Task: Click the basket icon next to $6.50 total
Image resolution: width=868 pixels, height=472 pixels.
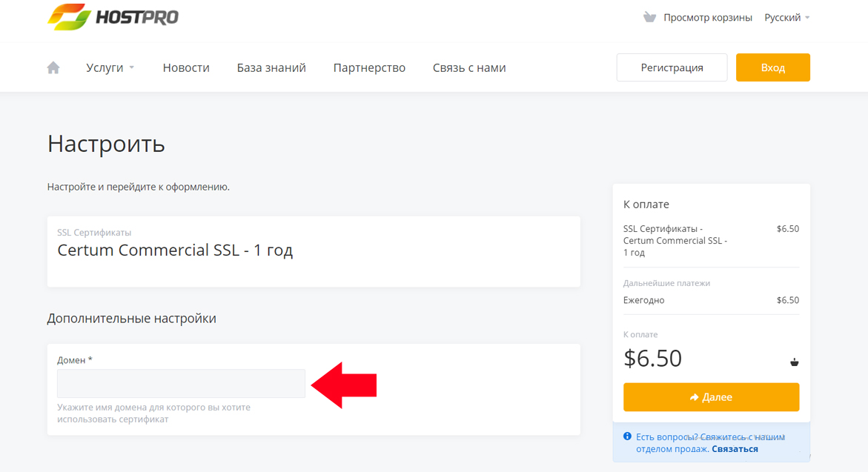Action: point(794,362)
